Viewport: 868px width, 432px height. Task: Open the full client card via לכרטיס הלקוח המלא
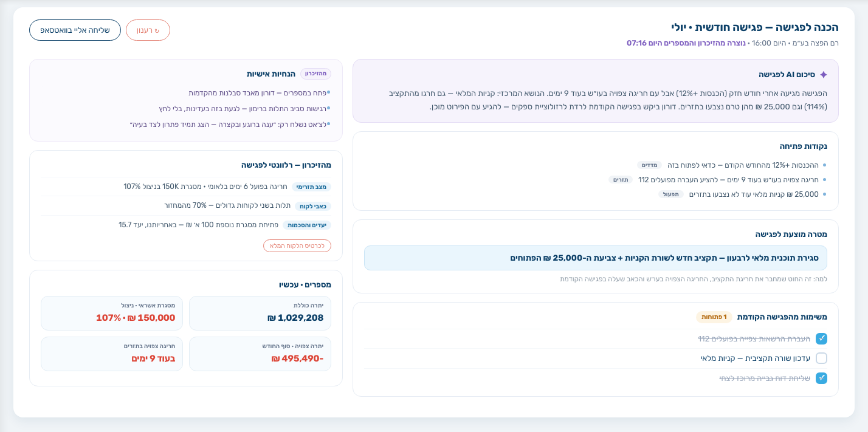coord(297,245)
